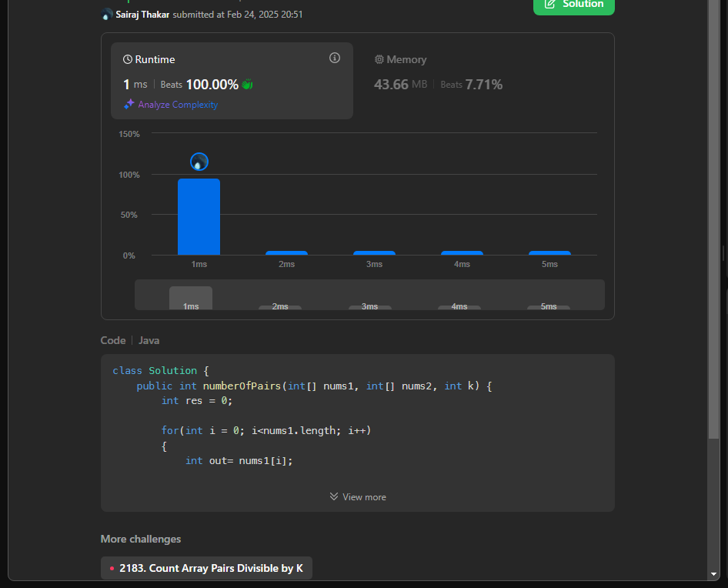Click the tall 1ms bar in chart
Image resolution: width=728 pixels, height=588 pixels.
click(x=199, y=216)
